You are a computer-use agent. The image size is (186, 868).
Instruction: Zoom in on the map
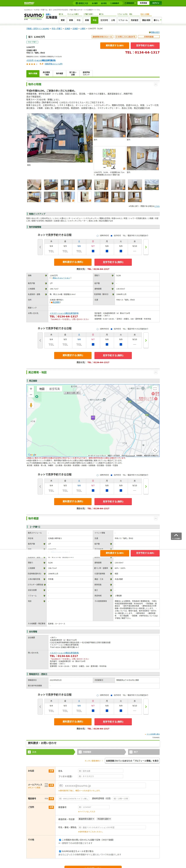click(x=31, y=389)
